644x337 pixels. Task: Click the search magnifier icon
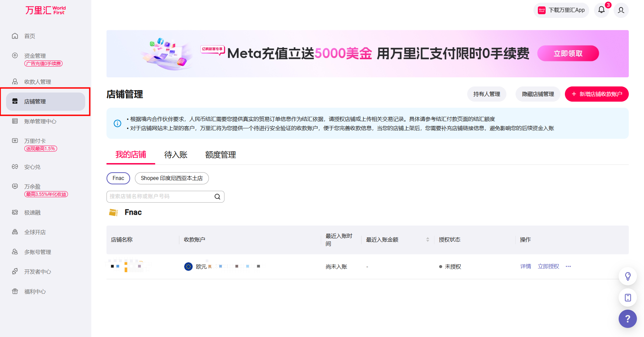[x=217, y=197]
